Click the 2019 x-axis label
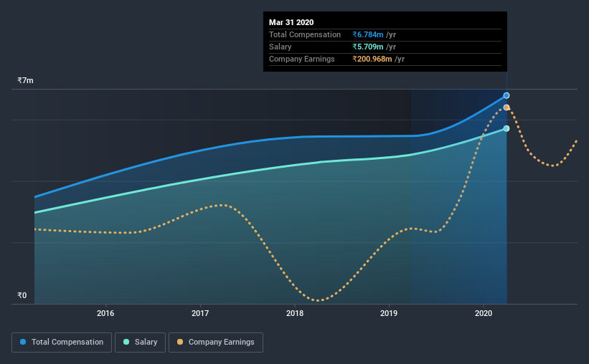 point(389,313)
